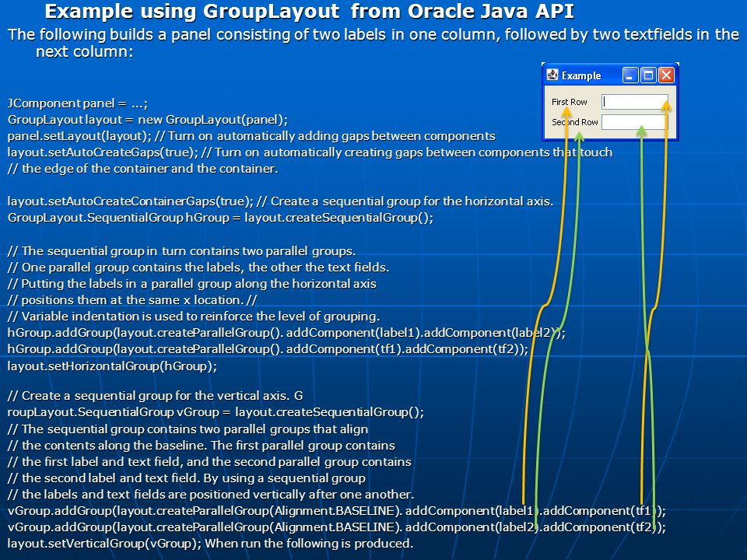Viewport: 747px width, 560px height.
Task: Click the comment "// Create a sequential group for the vertical axis. G"
Action: pyautogui.click(x=156, y=396)
